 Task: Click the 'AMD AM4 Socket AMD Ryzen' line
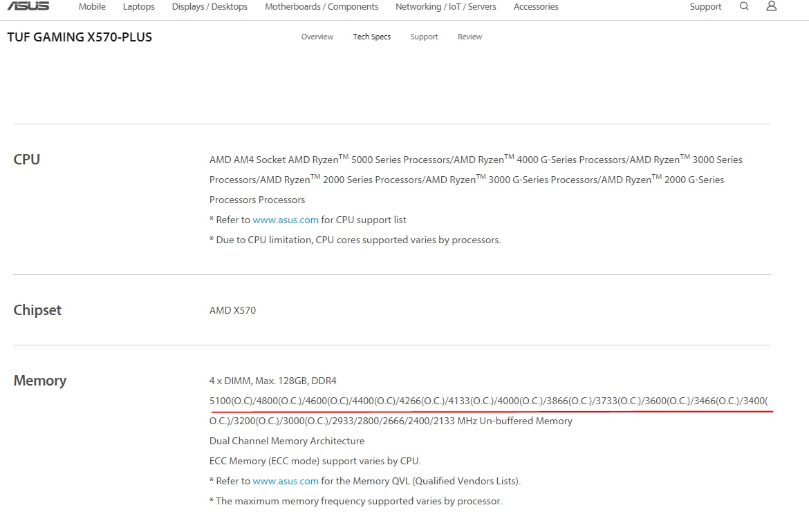point(476,160)
